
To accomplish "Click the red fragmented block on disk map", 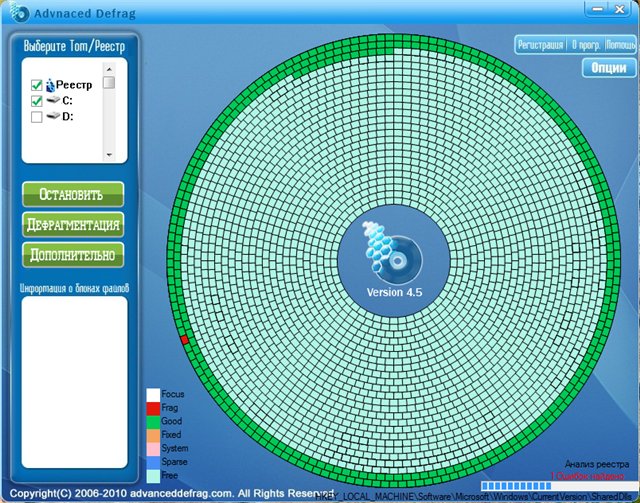I will tap(185, 341).
